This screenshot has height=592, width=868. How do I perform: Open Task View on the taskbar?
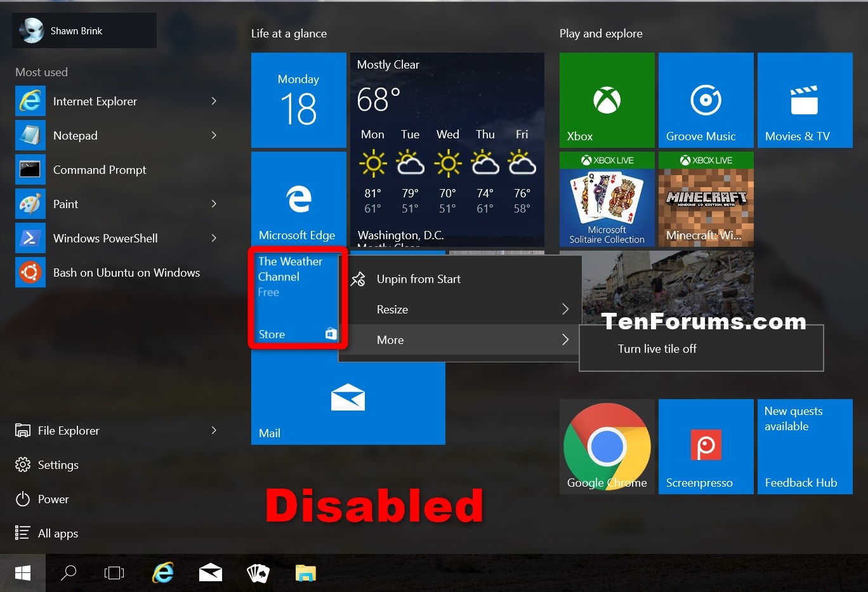[x=114, y=572]
